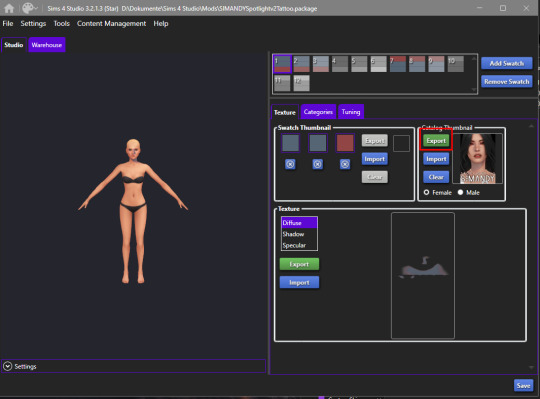Select Shadow in texture list
The height and width of the screenshot is (399, 540).
pos(299,234)
